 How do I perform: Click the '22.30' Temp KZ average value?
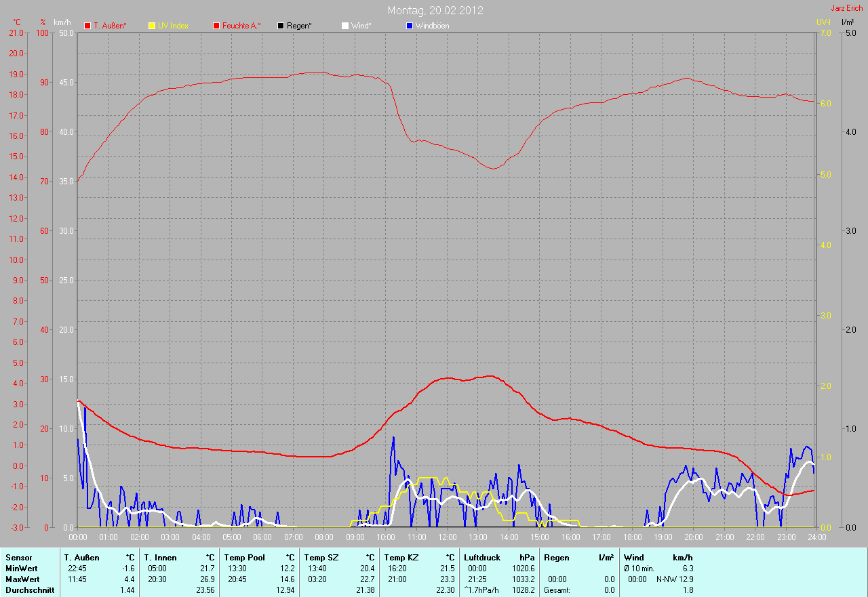pos(444,590)
